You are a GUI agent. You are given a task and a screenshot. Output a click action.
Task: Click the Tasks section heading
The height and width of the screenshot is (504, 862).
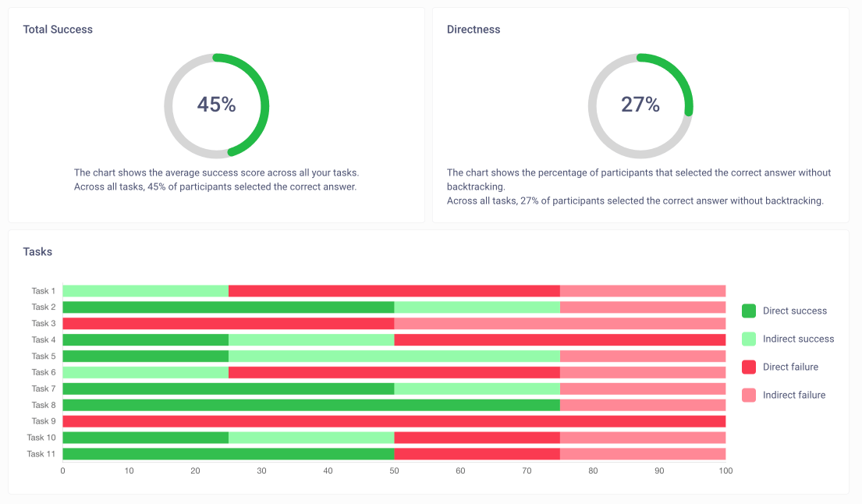click(x=37, y=252)
